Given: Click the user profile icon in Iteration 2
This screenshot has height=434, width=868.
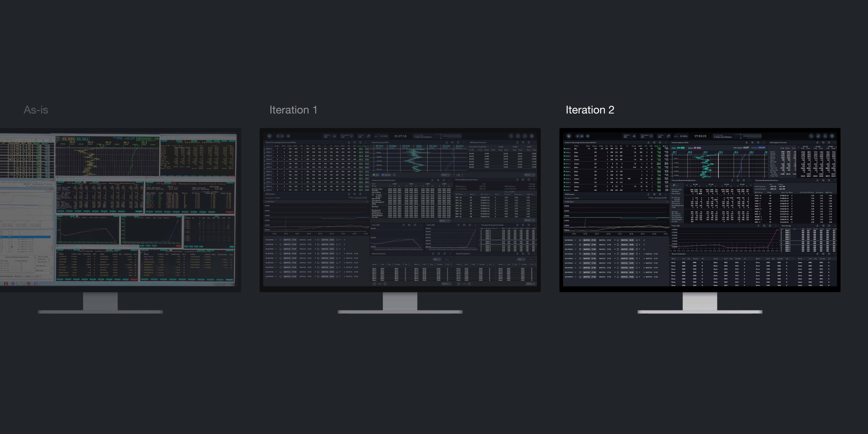Looking at the screenshot, I should [x=825, y=136].
